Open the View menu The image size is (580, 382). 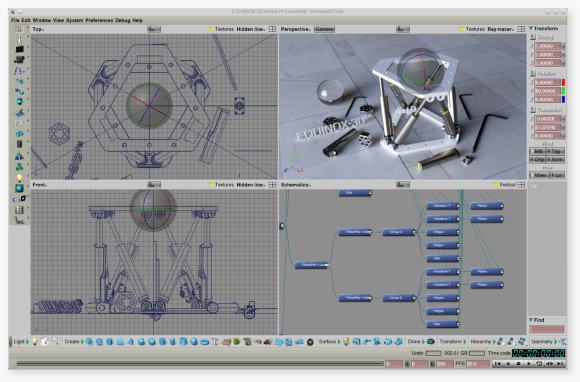click(58, 20)
